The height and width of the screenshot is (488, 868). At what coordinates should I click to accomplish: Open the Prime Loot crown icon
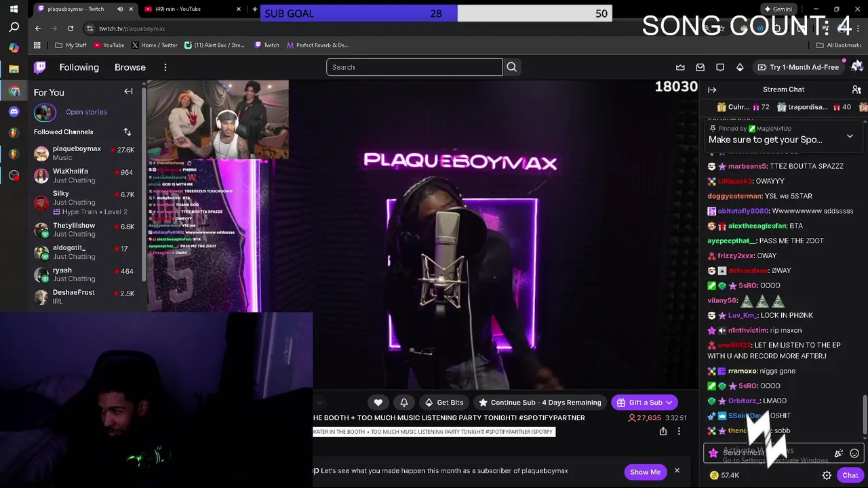[680, 67]
